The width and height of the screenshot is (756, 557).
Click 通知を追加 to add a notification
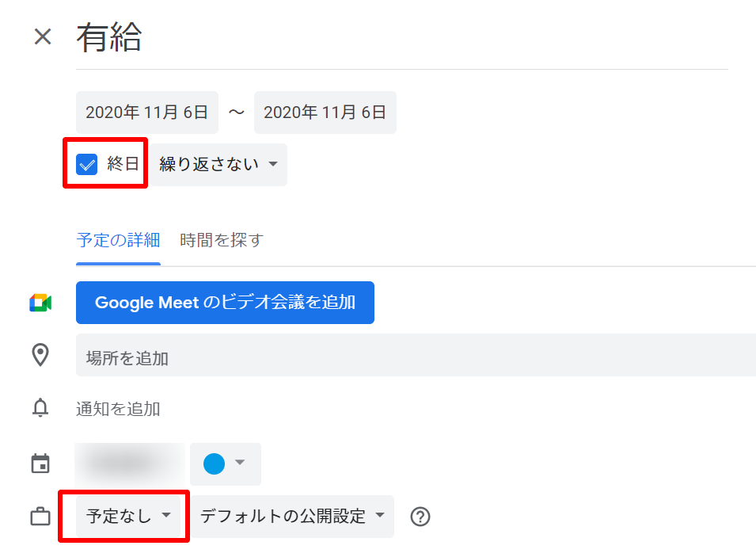[x=118, y=409]
